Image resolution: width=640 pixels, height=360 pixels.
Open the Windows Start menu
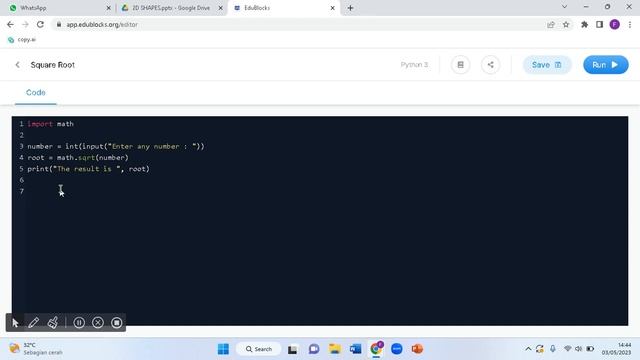(223, 349)
